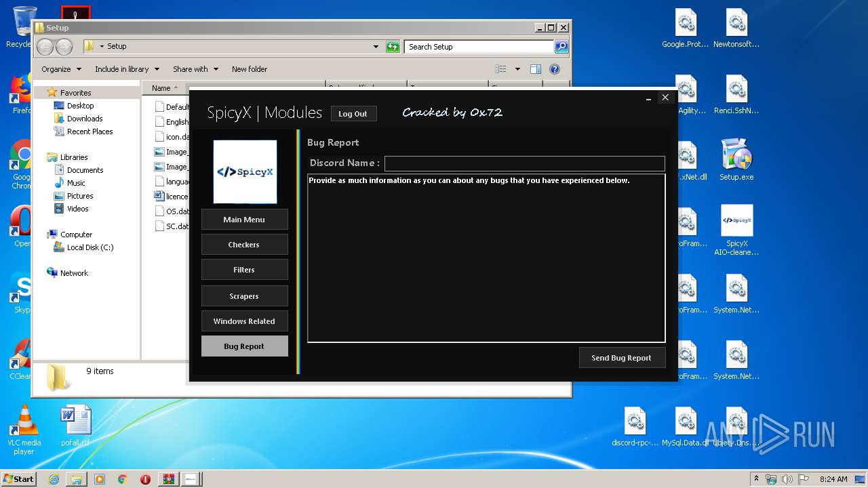Open the Filters module
The image size is (868, 488).
tap(244, 270)
